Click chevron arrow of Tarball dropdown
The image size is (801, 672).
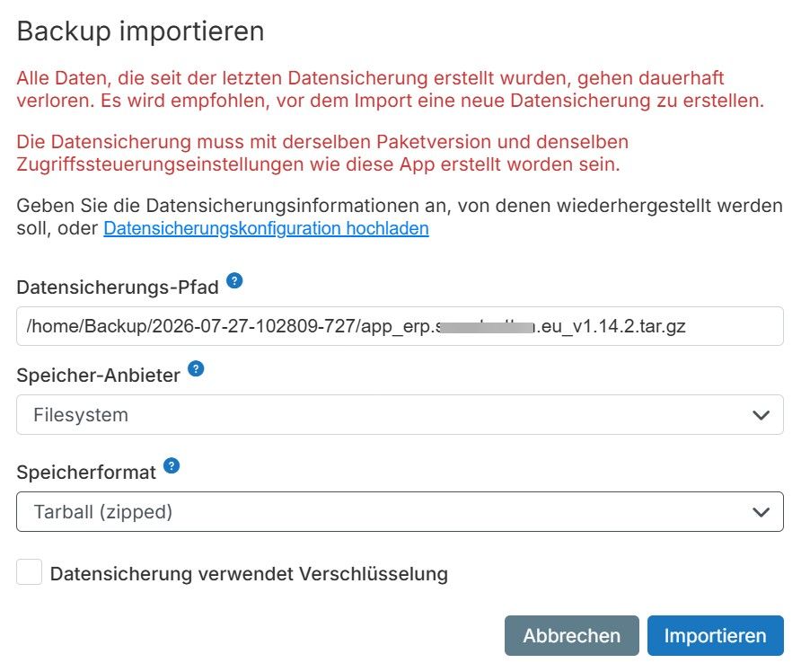(761, 512)
